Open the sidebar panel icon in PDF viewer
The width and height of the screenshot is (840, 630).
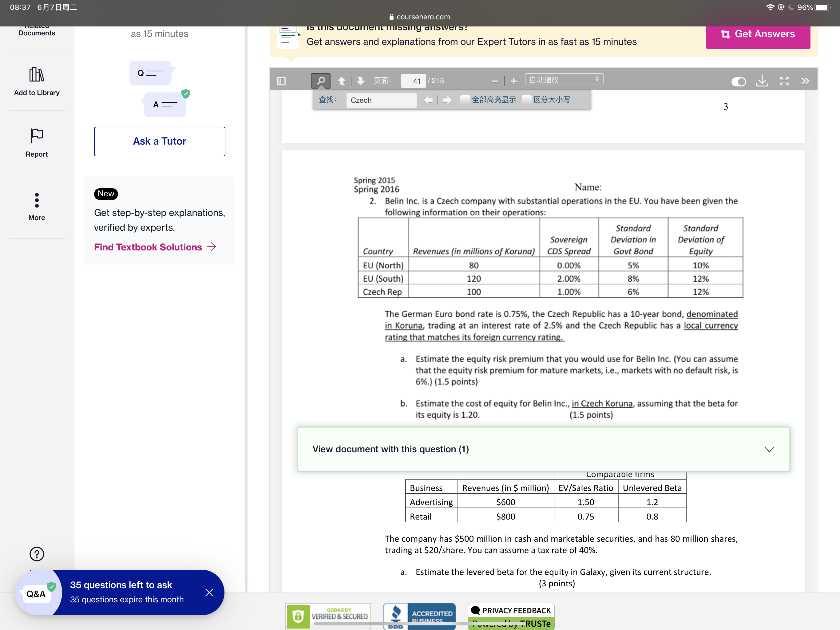(281, 81)
